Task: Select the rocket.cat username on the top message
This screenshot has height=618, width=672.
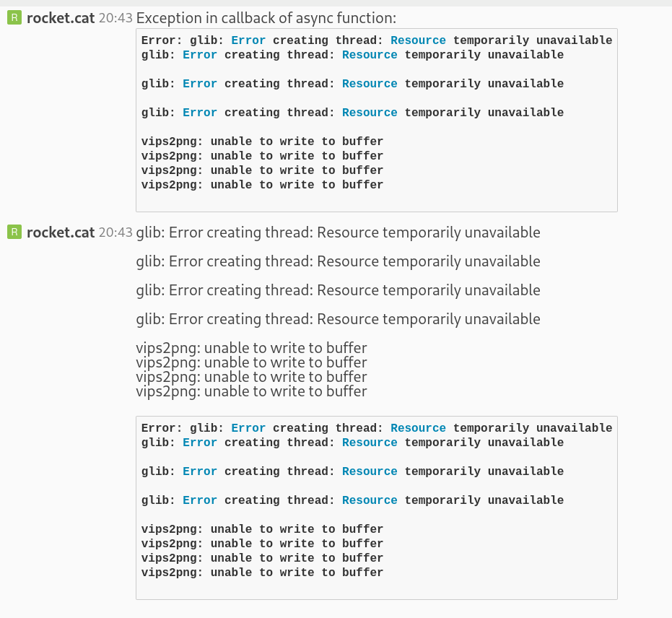Action: tap(60, 18)
